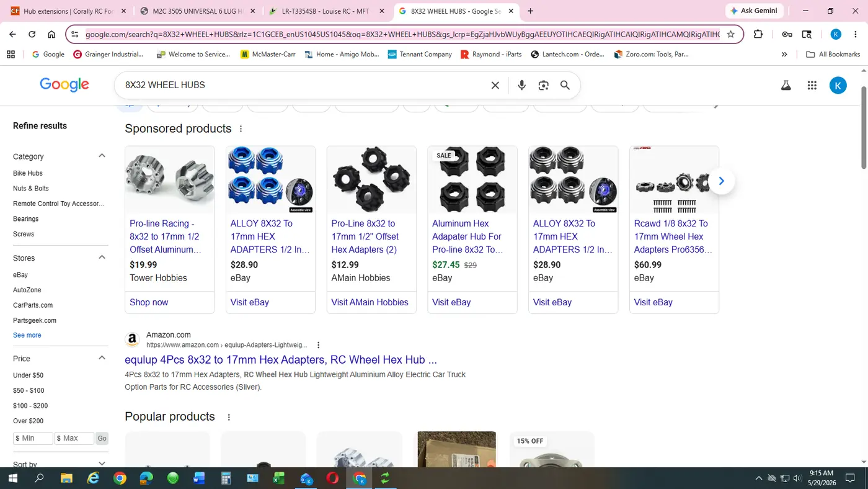Reload the page
This screenshot has width=868, height=489.
click(32, 35)
